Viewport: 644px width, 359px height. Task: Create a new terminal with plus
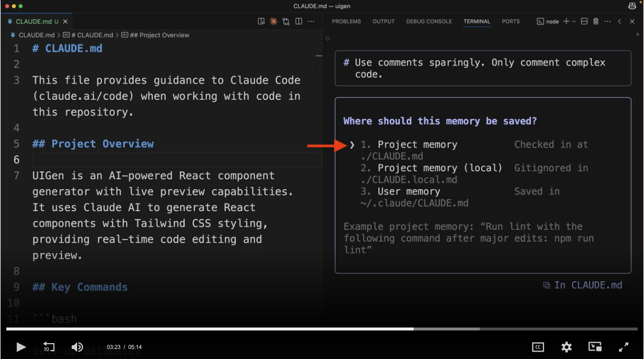point(566,22)
